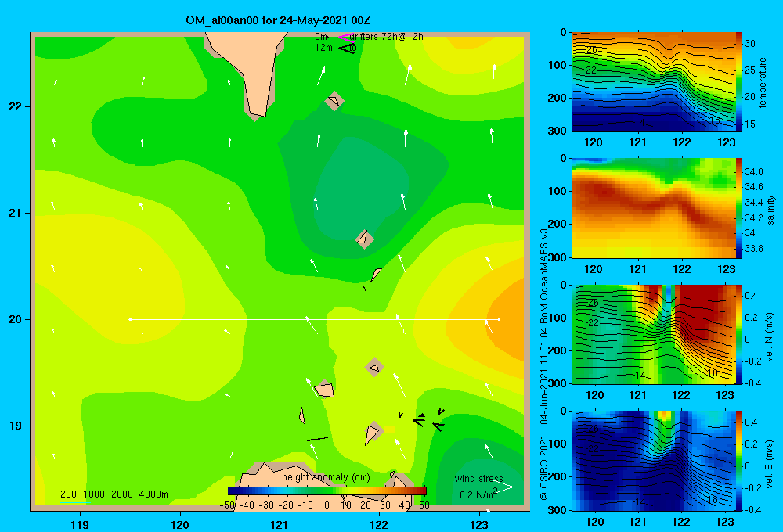783x532 pixels.
Task: Click longitude label 119 on the main map
Action: tap(80, 525)
